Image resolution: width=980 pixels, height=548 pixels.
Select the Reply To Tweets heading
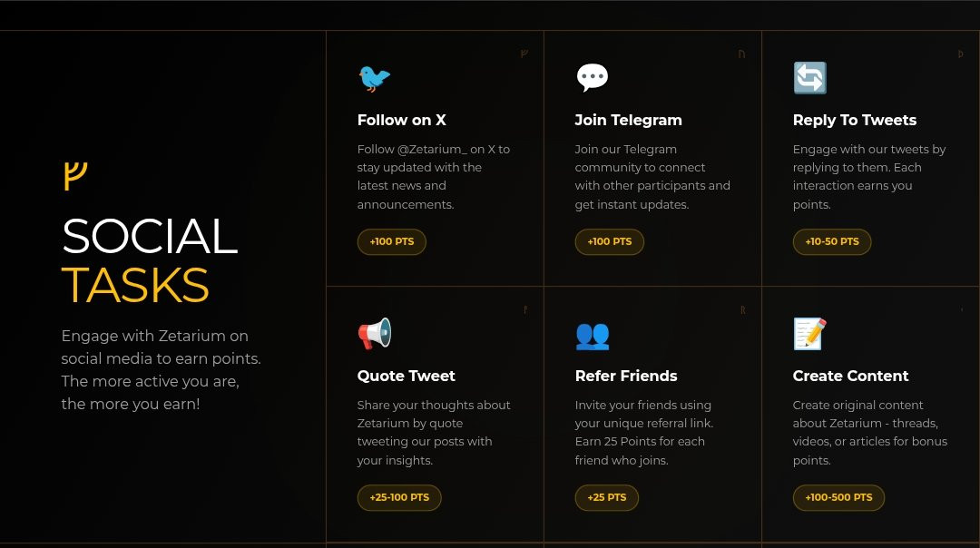[854, 120]
